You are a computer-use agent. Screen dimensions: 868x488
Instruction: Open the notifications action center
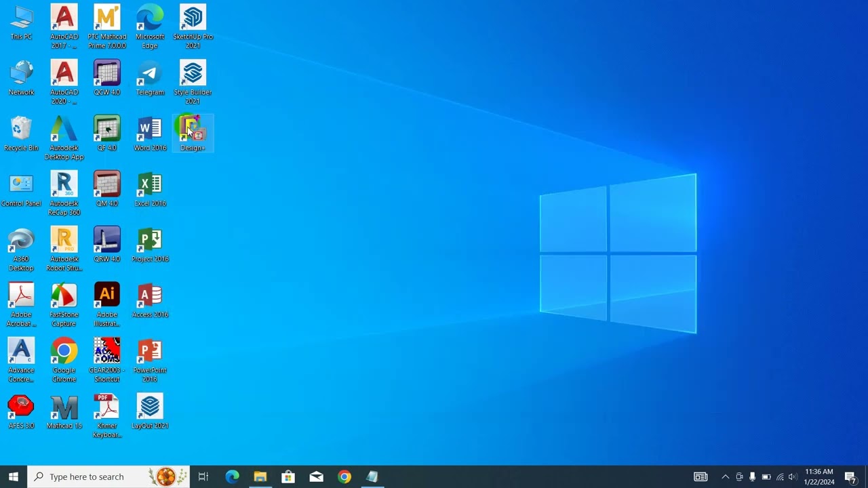tap(851, 477)
